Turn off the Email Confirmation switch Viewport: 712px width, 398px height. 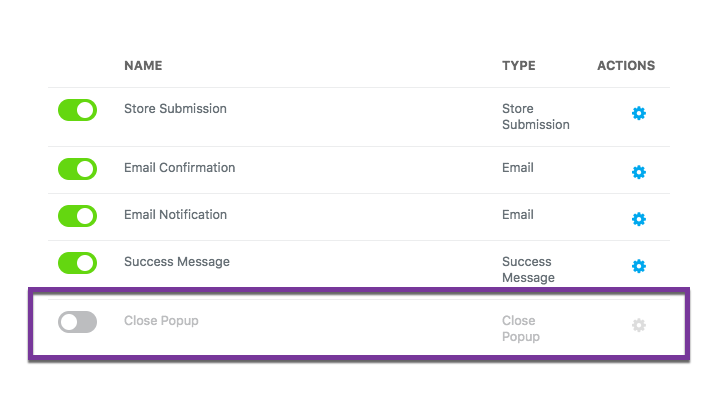[77, 169]
